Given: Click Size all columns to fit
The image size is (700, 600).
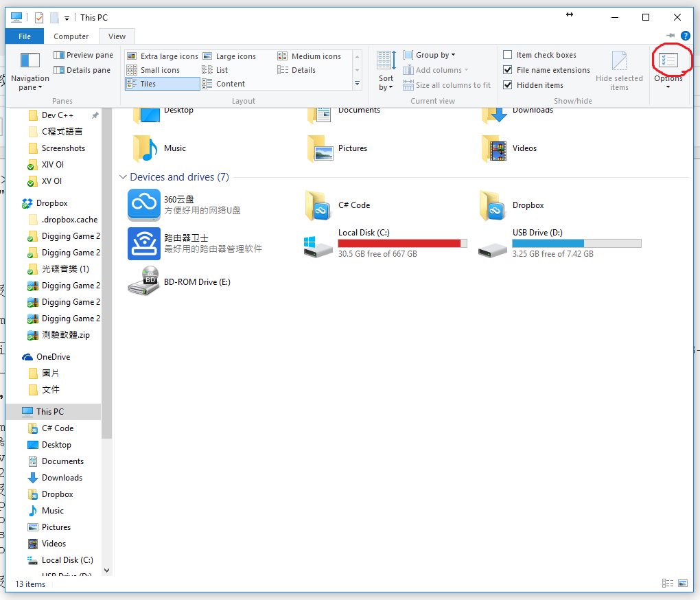Looking at the screenshot, I should [x=447, y=85].
